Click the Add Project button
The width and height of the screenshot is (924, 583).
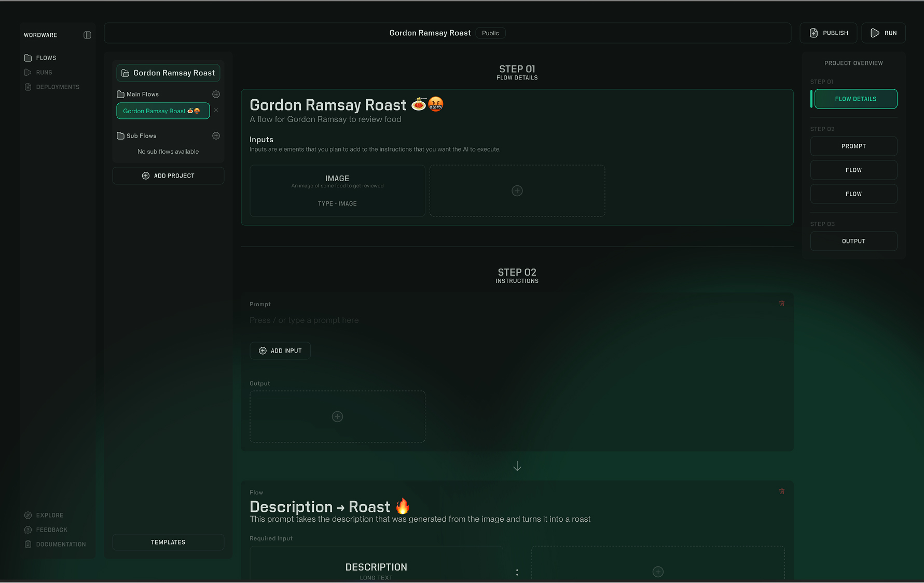[168, 175]
